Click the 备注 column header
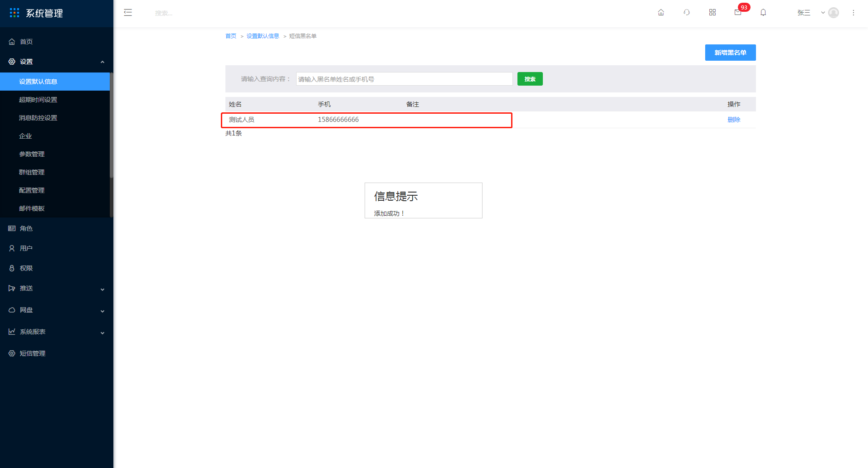Screen dimensions: 868x468 413,104
